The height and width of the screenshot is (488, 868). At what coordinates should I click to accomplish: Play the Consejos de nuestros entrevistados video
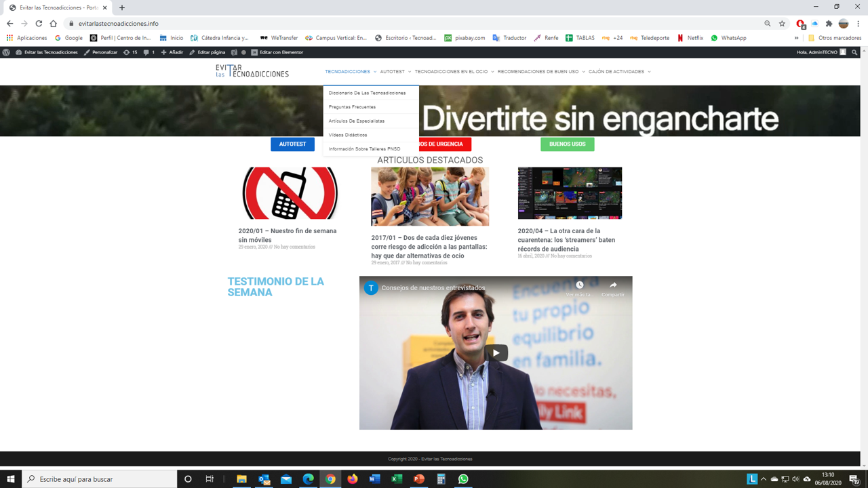[496, 352]
